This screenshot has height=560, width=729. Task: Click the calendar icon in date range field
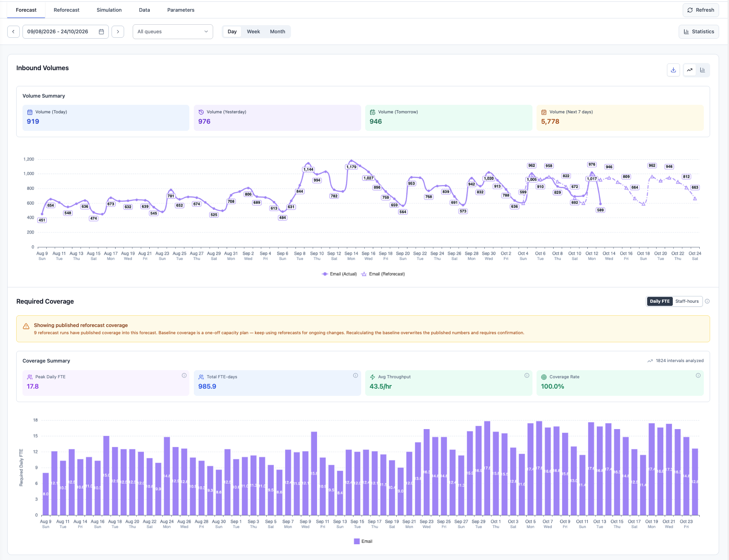pos(101,31)
